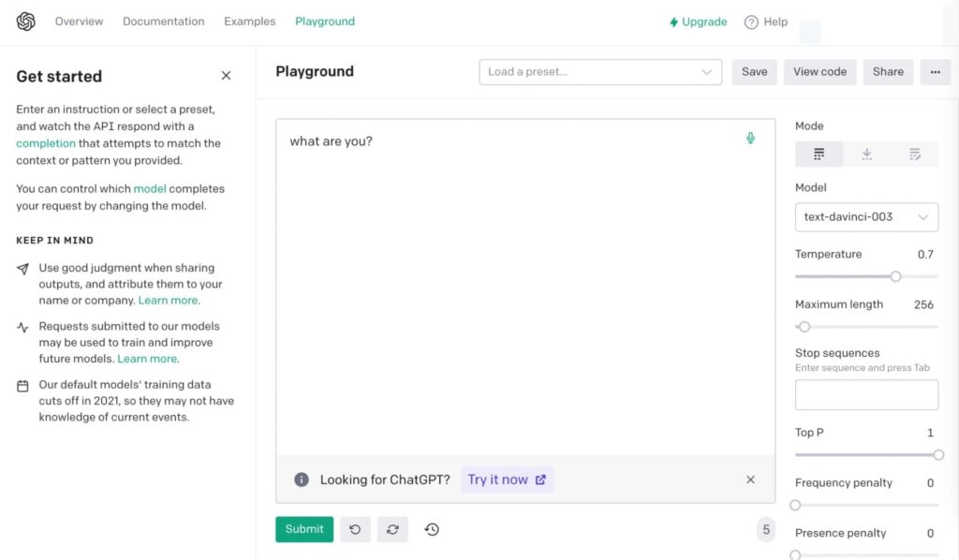Click the activity pulse icon in Keep in mind
This screenshot has height=560, width=959.
pos(22,328)
